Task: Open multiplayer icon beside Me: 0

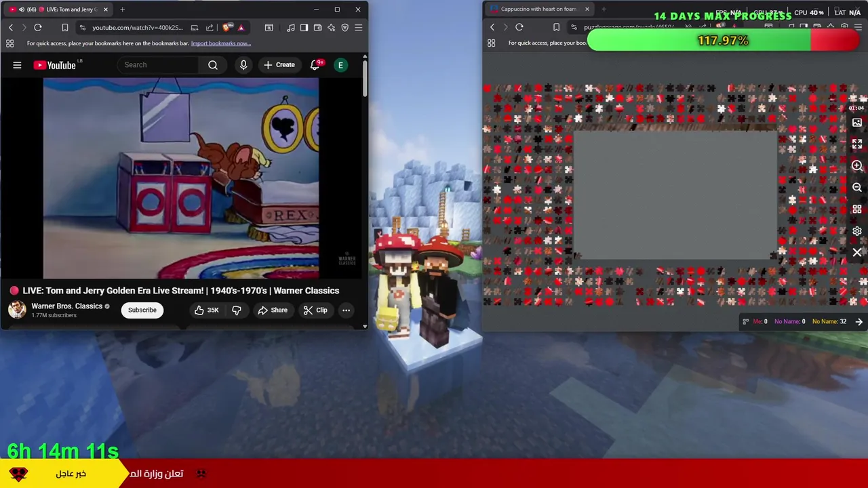Action: 746,322
